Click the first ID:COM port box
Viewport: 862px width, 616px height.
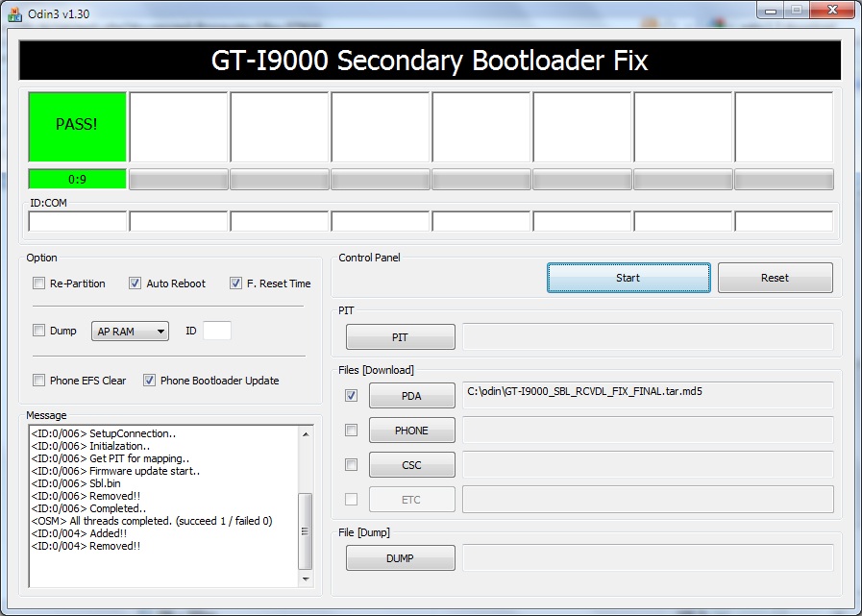click(x=78, y=222)
